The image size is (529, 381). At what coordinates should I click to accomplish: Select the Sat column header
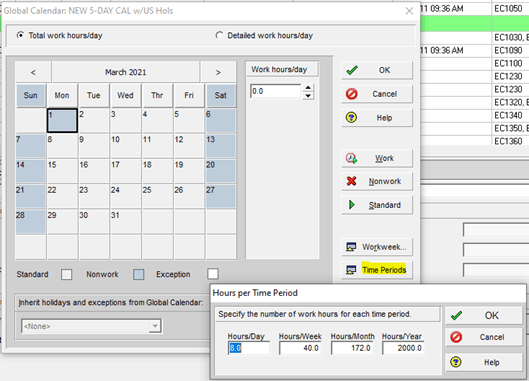tap(221, 96)
